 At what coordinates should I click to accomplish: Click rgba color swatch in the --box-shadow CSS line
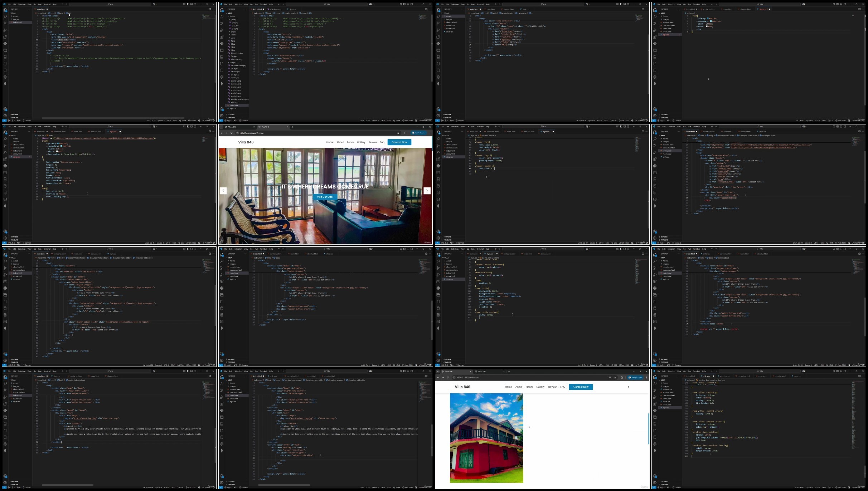(x=76, y=154)
